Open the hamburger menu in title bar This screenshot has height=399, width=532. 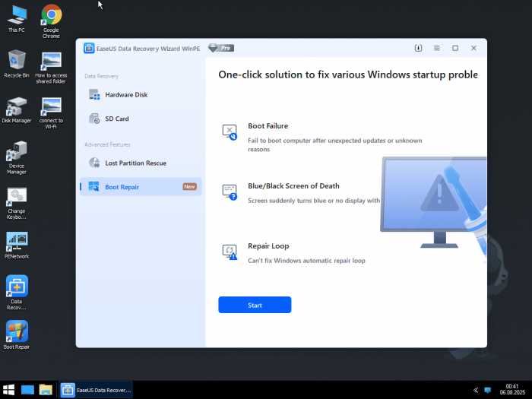click(437, 48)
